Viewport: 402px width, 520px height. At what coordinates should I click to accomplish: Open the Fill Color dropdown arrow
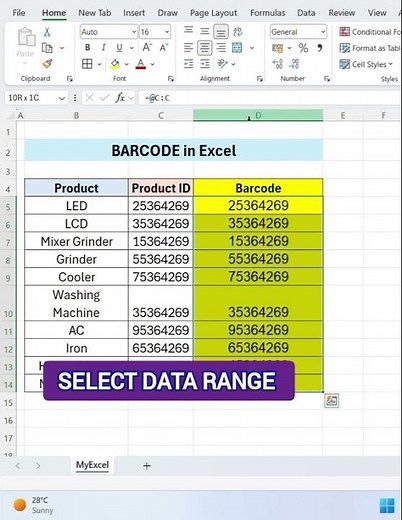point(127,64)
